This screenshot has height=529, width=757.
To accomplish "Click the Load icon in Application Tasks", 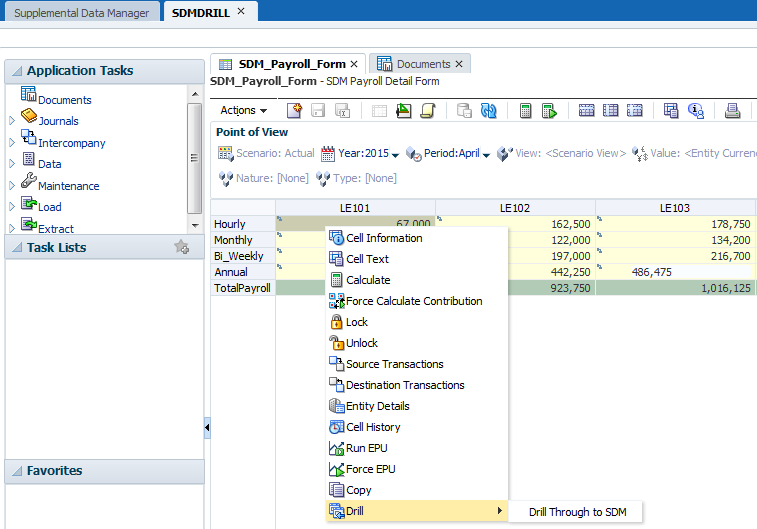I will [x=29, y=203].
